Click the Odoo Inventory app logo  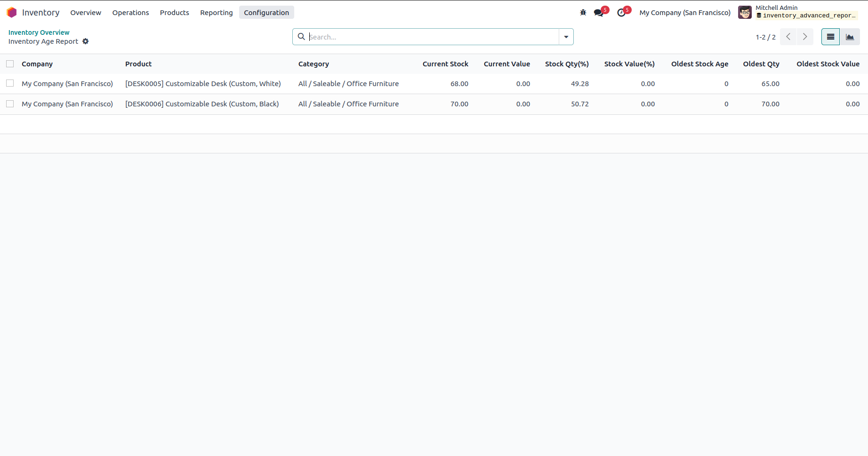12,13
